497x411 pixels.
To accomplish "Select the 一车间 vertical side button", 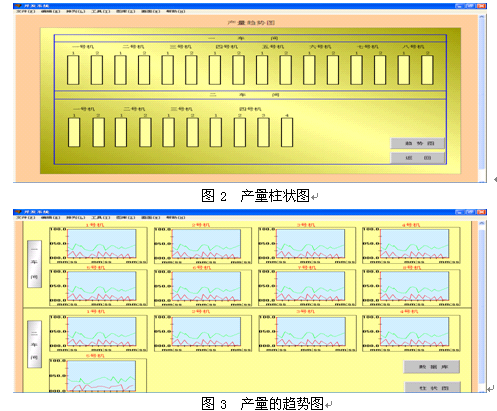I will 34,264.
